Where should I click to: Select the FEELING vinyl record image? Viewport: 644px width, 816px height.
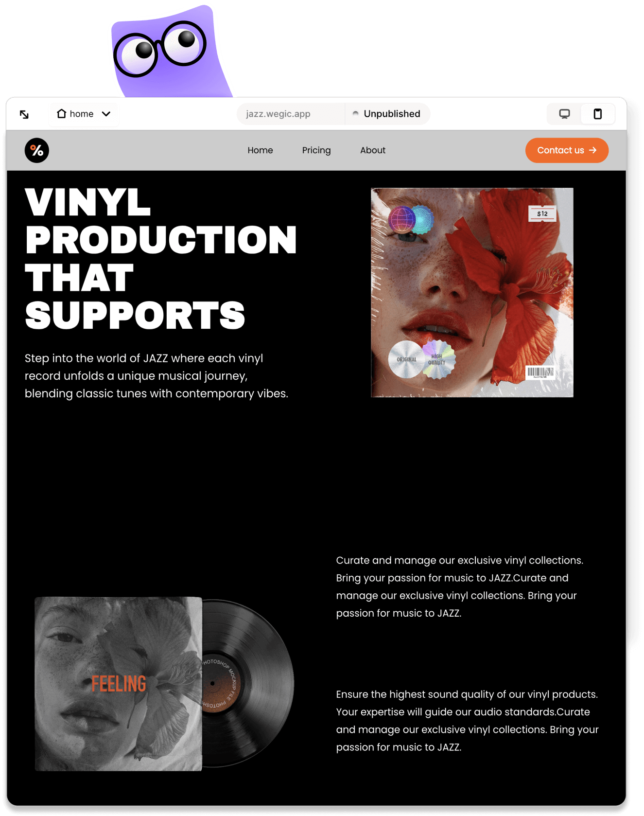click(164, 684)
